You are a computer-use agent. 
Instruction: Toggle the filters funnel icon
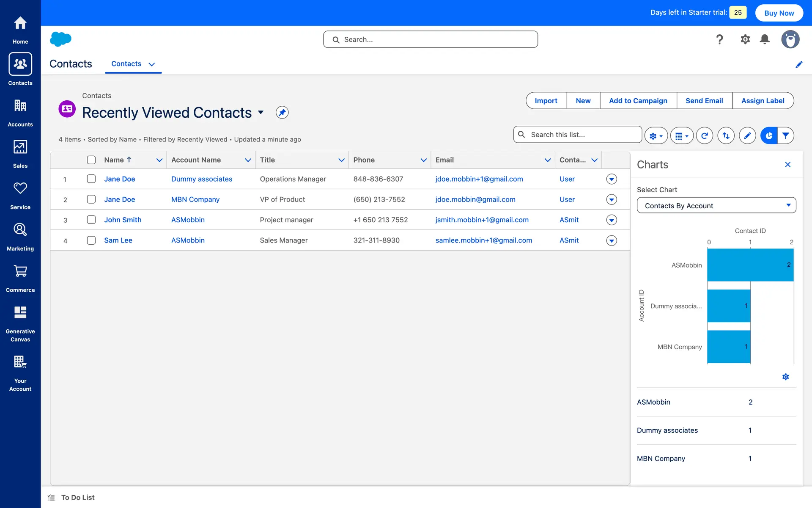coord(785,136)
